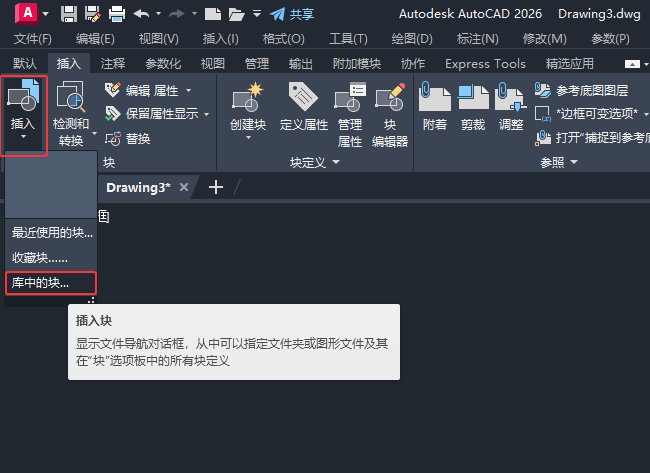Viewport: 650px width, 473px height.
Task: Open the 参数(P) menu
Action: 611,39
